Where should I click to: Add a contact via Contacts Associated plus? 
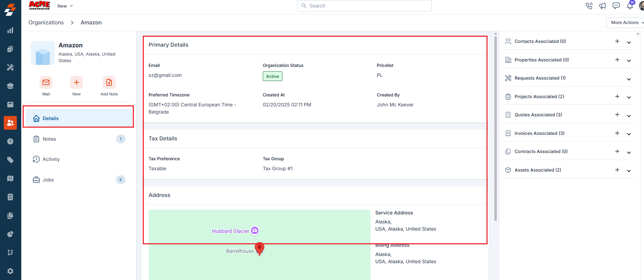tap(617, 41)
